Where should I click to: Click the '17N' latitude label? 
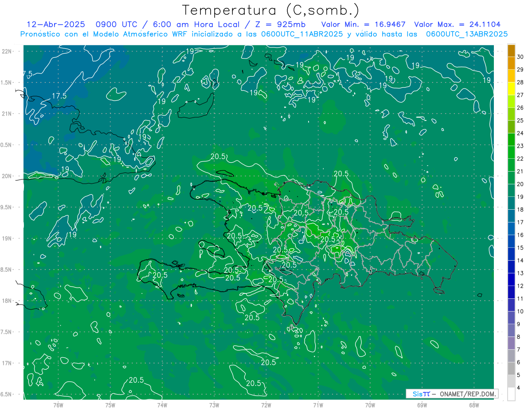point(8,363)
